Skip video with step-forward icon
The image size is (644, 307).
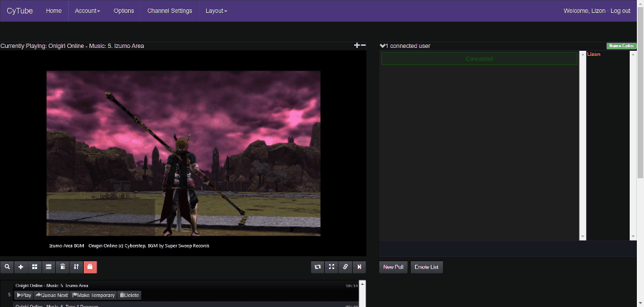point(359,267)
